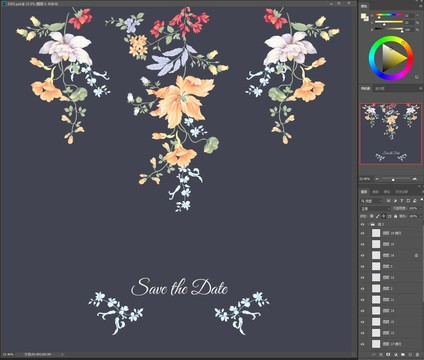Click the Navigator preview thumbnail
Screen dimensions: 424x360
pos(390,133)
